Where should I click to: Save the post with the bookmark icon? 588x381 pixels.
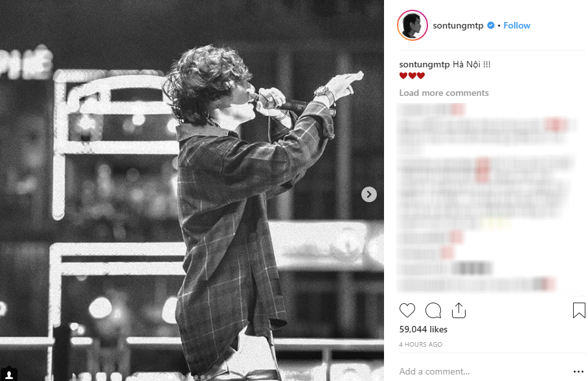[x=579, y=310]
